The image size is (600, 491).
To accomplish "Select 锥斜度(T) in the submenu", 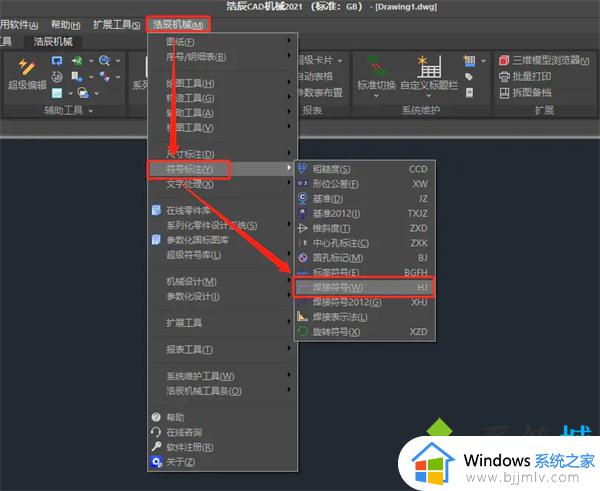I will [x=364, y=228].
